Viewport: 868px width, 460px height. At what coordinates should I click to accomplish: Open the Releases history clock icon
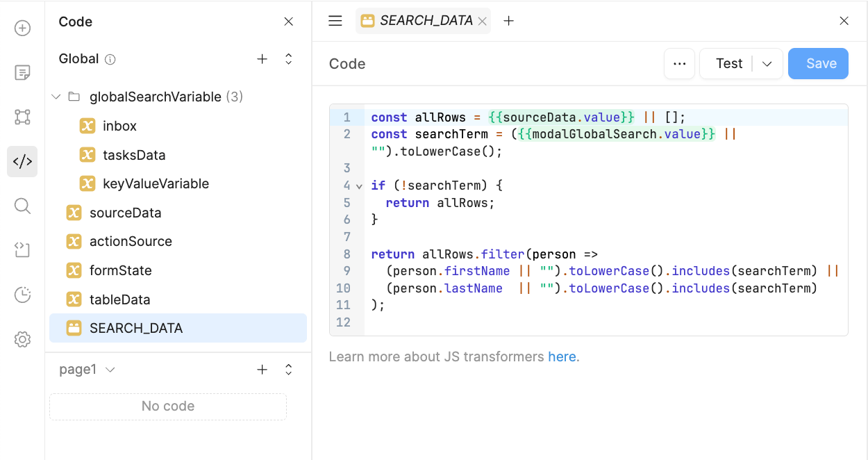[22, 295]
